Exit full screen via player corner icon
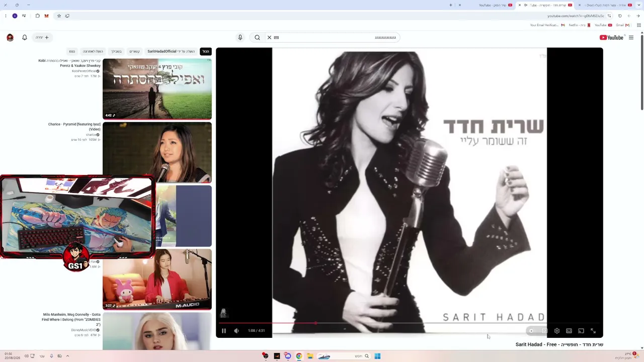Screen dimensions: 644x362 click(593, 331)
